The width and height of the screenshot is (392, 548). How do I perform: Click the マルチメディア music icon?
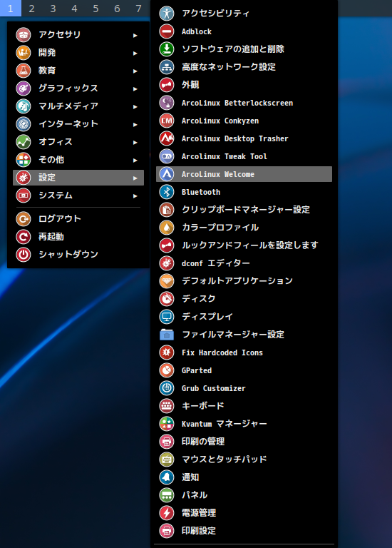pos(24,106)
